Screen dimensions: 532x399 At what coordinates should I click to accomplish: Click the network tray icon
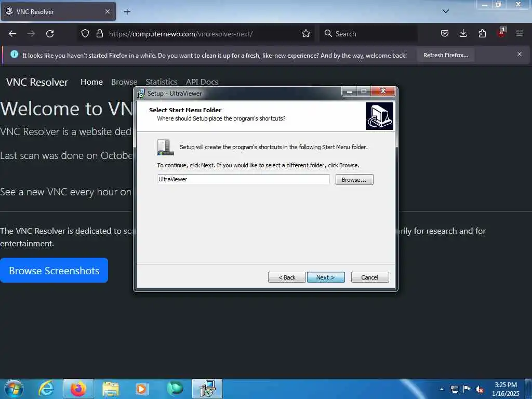pyautogui.click(x=454, y=390)
